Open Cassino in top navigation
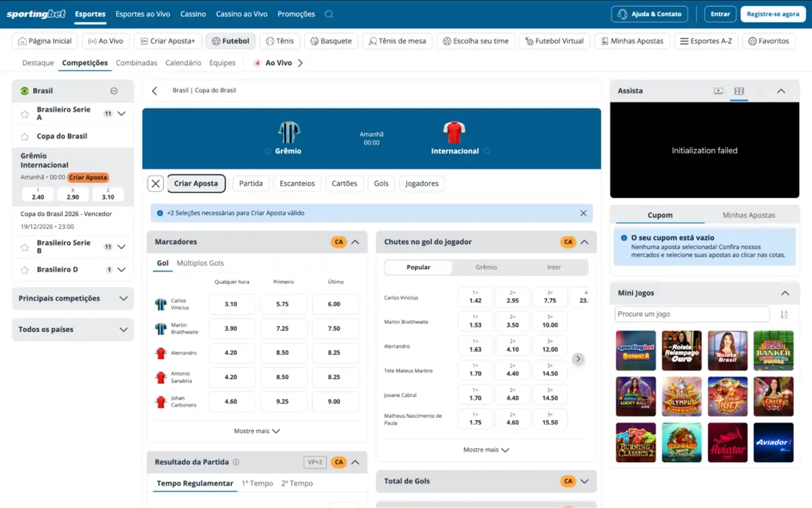The height and width of the screenshot is (508, 812). tap(194, 14)
